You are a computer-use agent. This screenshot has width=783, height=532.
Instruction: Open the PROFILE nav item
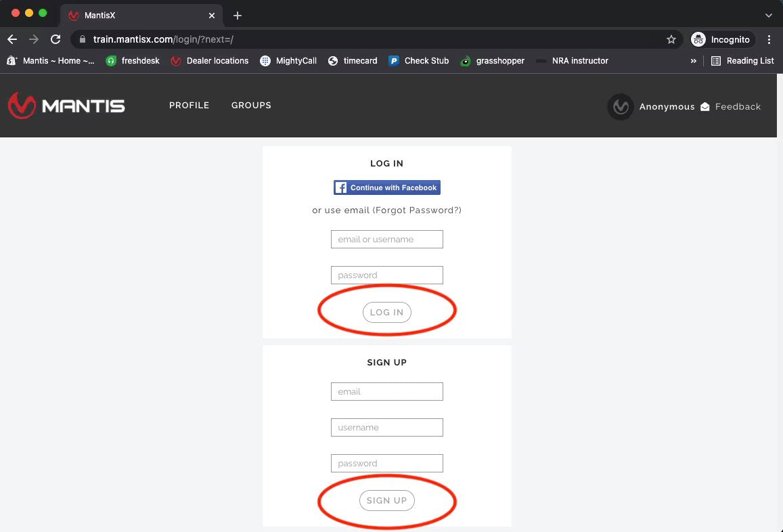tap(189, 106)
